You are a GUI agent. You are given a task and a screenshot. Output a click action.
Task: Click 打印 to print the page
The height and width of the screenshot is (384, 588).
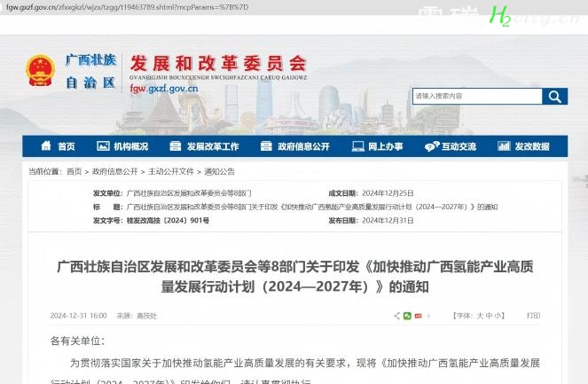point(534,316)
